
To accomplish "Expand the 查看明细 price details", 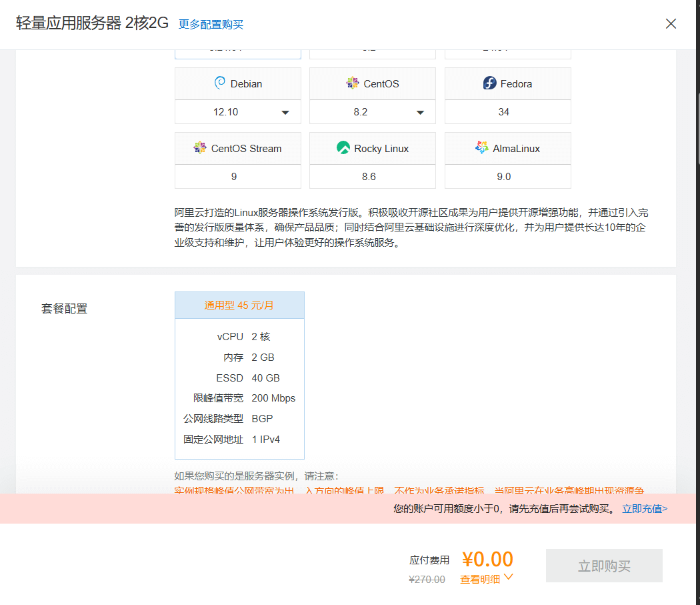I will (x=487, y=579).
